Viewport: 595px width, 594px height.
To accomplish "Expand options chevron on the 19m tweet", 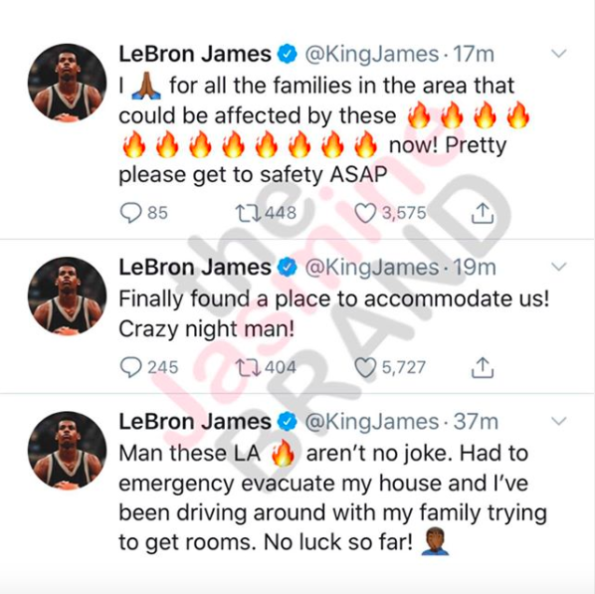I will [x=559, y=267].
